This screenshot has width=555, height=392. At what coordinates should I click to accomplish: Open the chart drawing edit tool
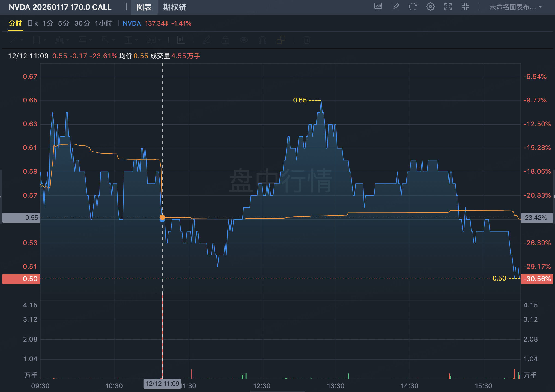(395, 7)
